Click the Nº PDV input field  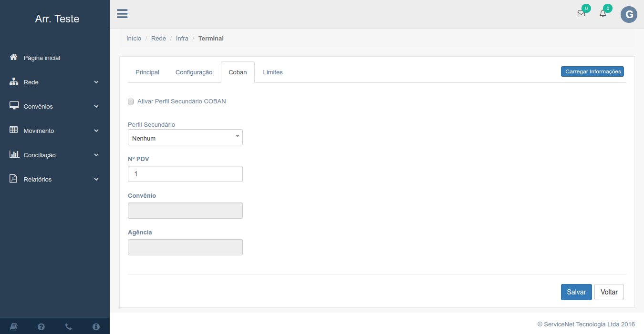185,174
